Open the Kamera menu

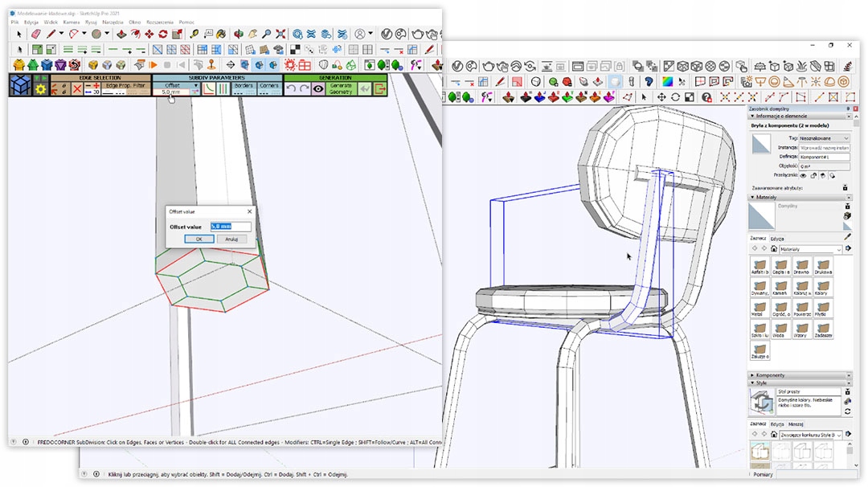click(72, 23)
